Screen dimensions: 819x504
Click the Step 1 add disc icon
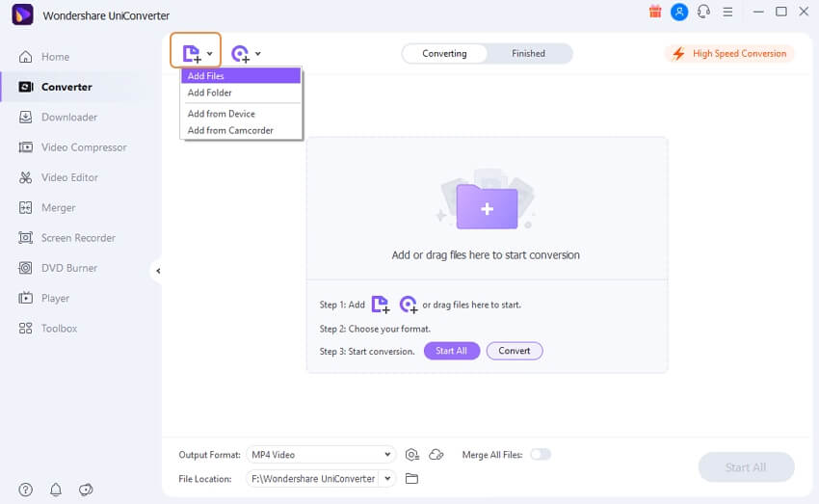coord(409,304)
